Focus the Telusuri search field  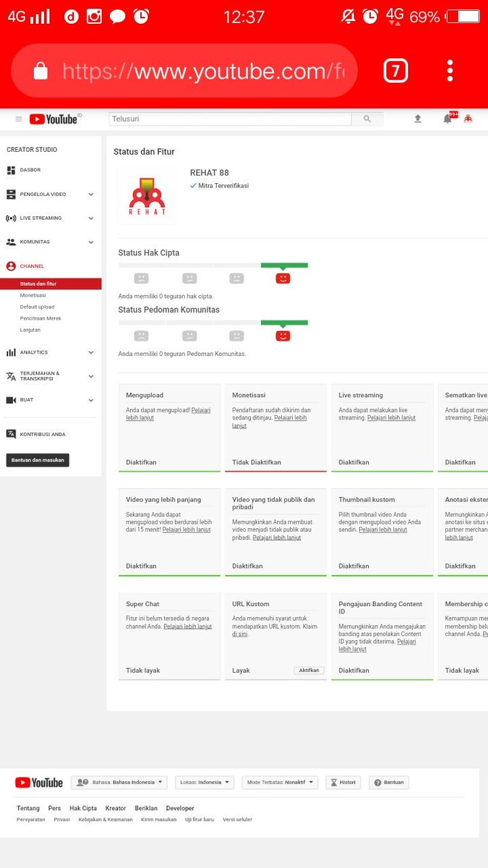(x=230, y=119)
